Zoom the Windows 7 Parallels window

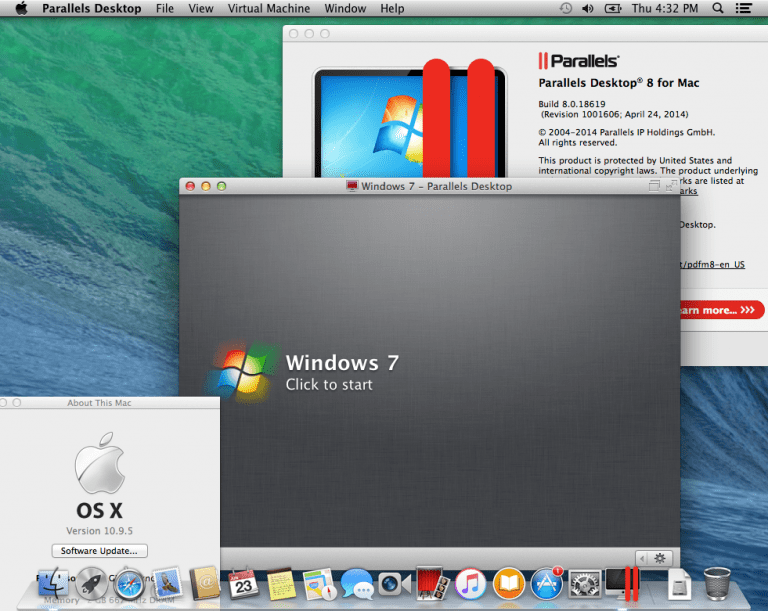click(x=221, y=186)
